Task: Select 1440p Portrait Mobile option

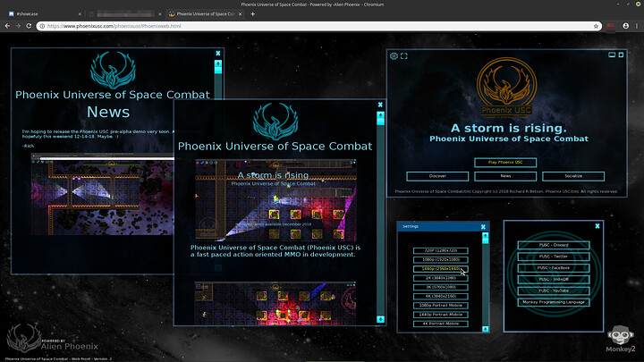Action: pos(441,315)
